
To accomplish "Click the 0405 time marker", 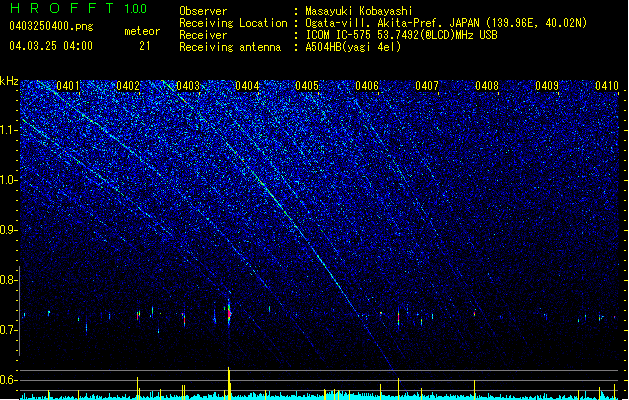I will coord(307,86).
